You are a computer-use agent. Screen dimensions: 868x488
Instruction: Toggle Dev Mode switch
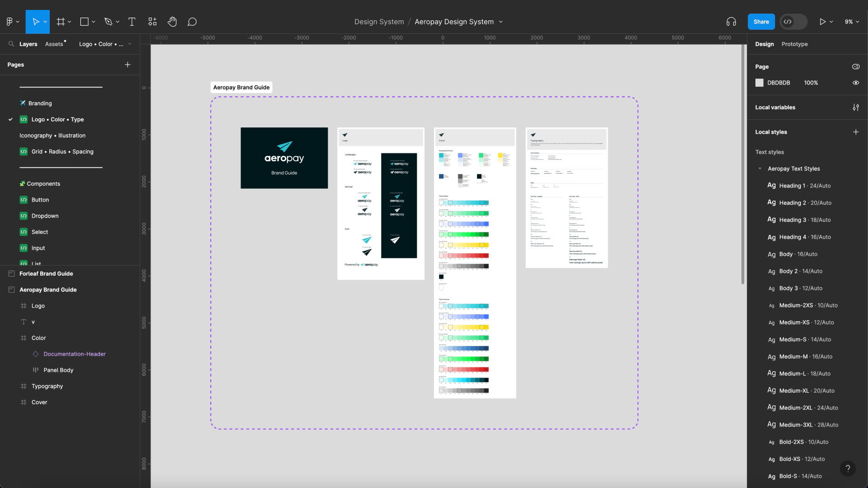[x=793, y=21]
